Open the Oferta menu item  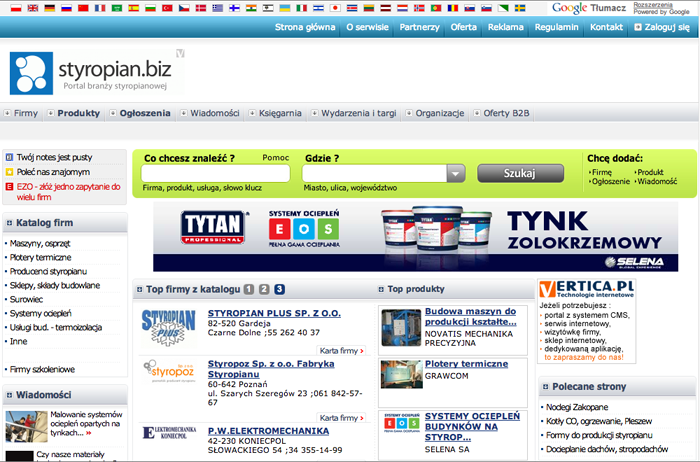(x=463, y=27)
